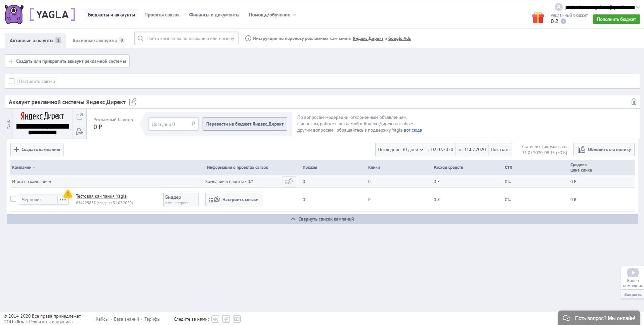Open the video helper play icon
This screenshot has height=325, width=644.
pyautogui.click(x=633, y=273)
